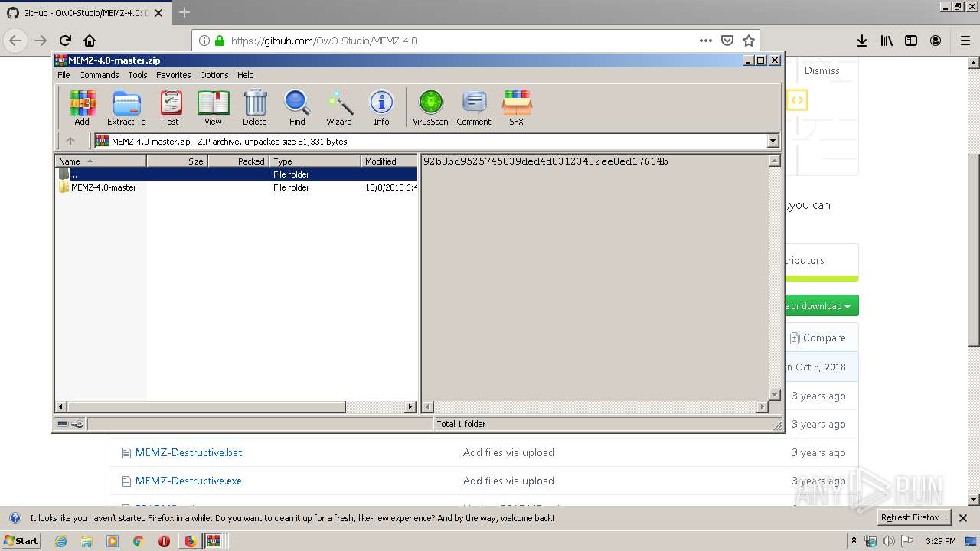Go to Firefox home page

(90, 41)
